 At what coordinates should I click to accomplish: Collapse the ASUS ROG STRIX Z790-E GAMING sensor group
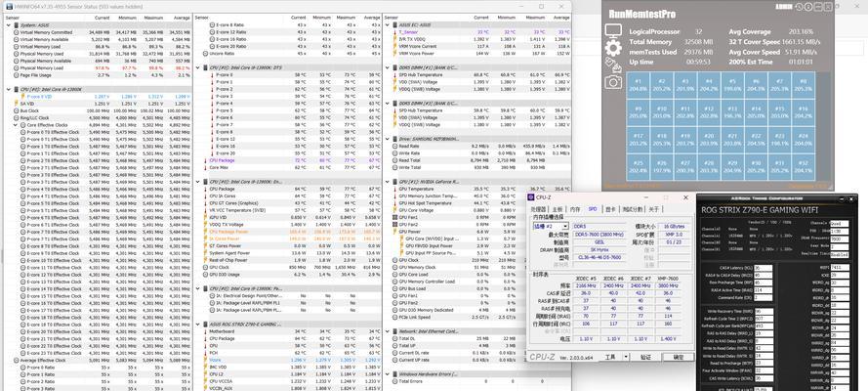(x=199, y=324)
